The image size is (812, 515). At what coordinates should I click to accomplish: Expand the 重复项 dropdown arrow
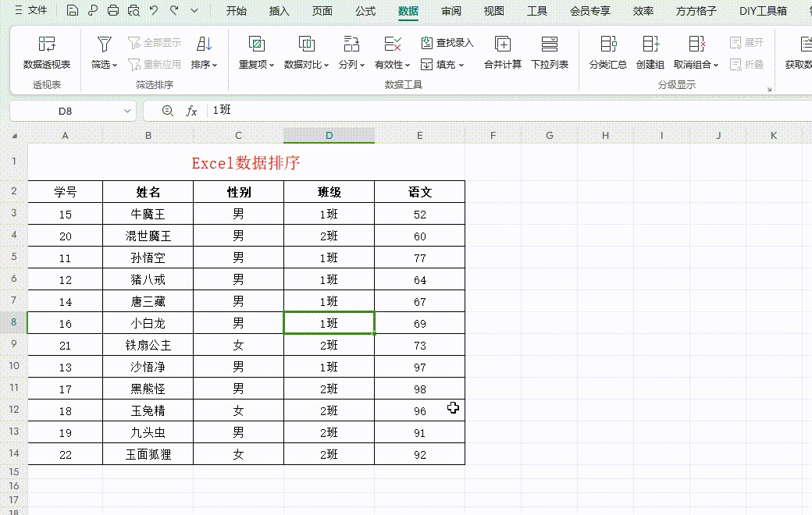[x=272, y=66]
